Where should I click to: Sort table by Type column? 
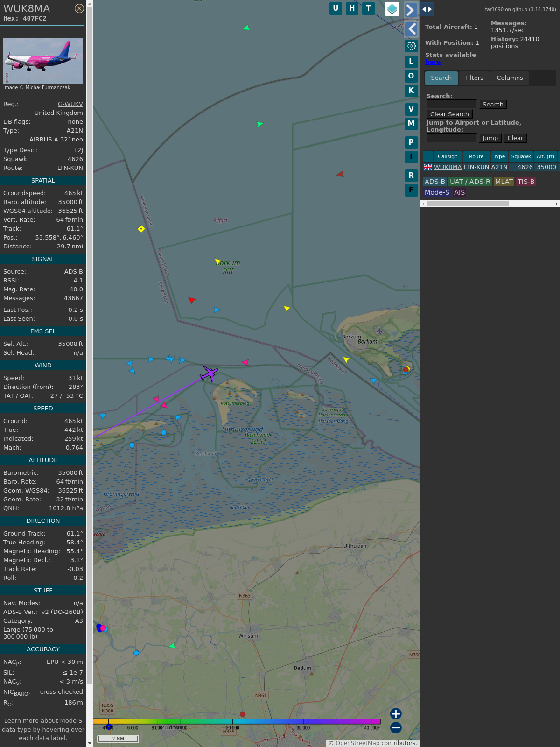499,157
